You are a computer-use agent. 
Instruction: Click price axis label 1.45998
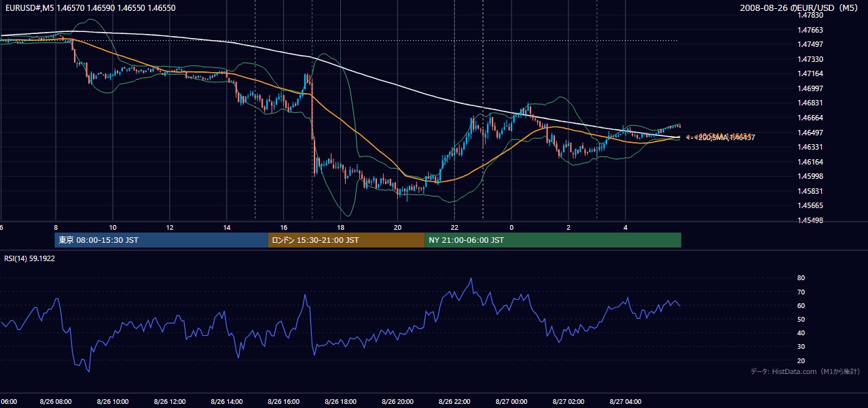810,177
